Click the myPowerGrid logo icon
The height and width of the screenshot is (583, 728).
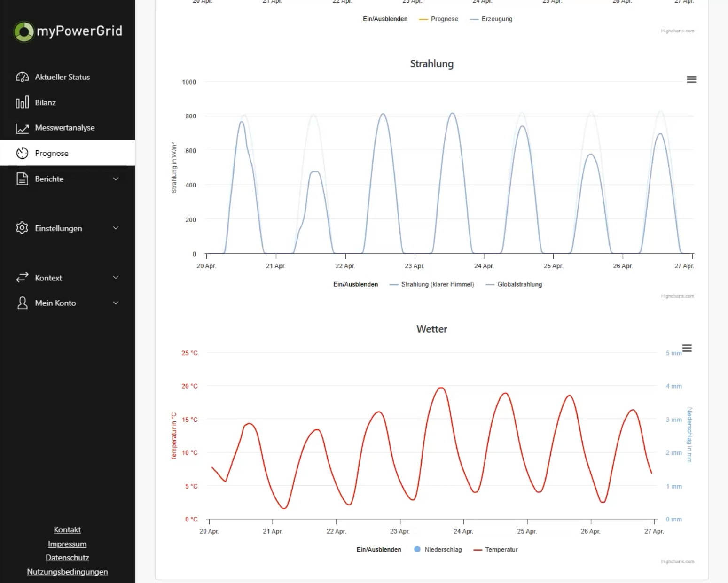tap(23, 31)
